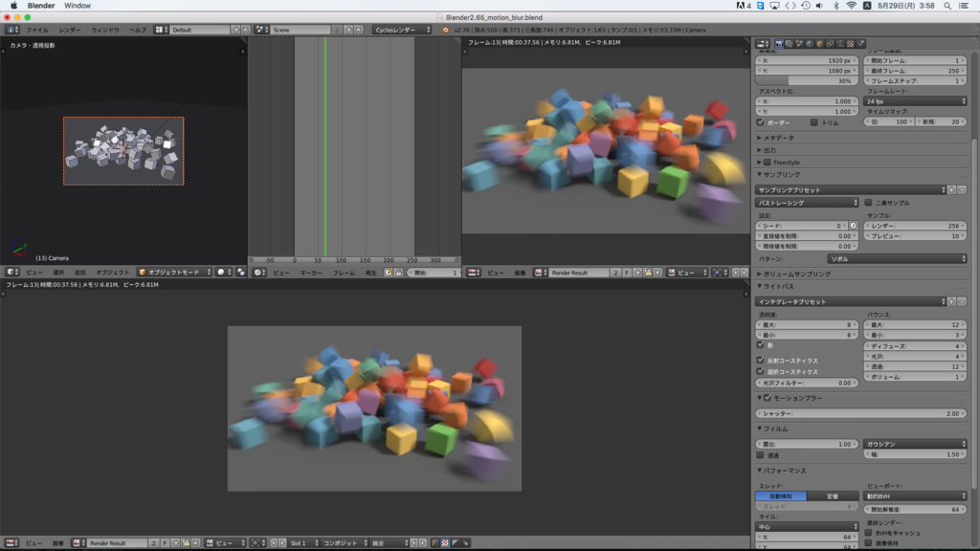Enable film 透過 (Transparent) checkbox

point(761,454)
